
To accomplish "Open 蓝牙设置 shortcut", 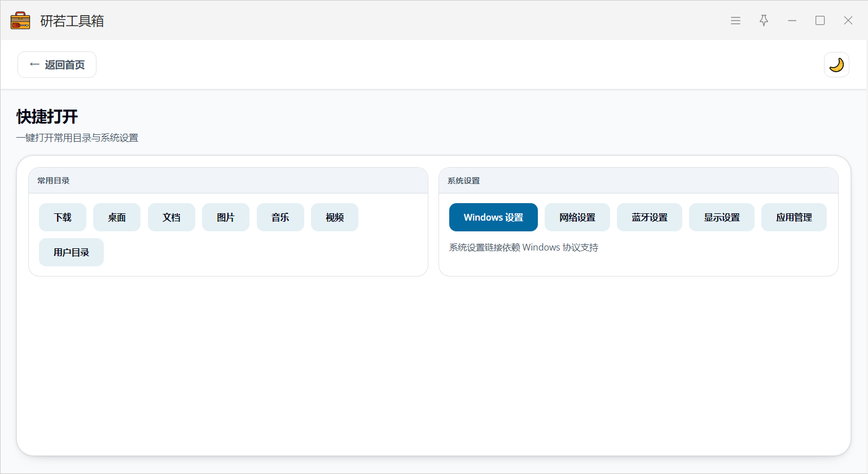I will (x=650, y=217).
